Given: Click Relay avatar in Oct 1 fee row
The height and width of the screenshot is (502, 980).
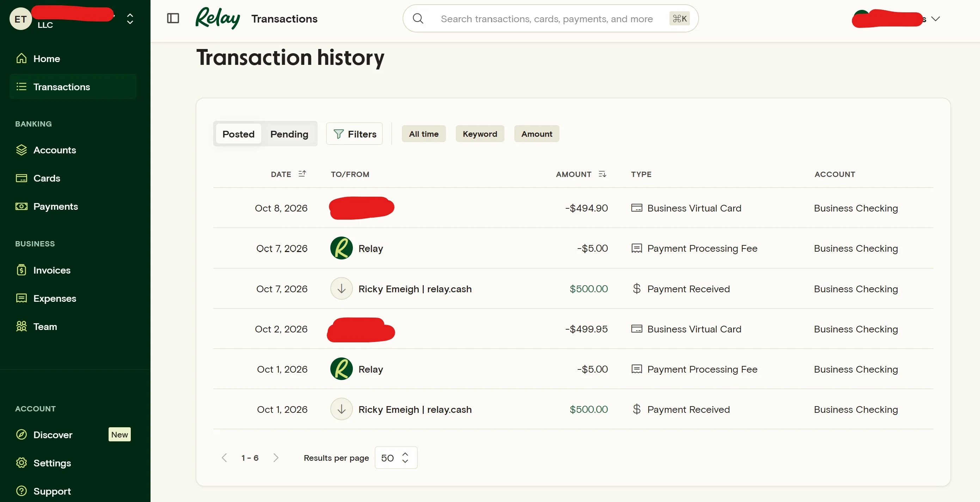Looking at the screenshot, I should [x=341, y=368].
